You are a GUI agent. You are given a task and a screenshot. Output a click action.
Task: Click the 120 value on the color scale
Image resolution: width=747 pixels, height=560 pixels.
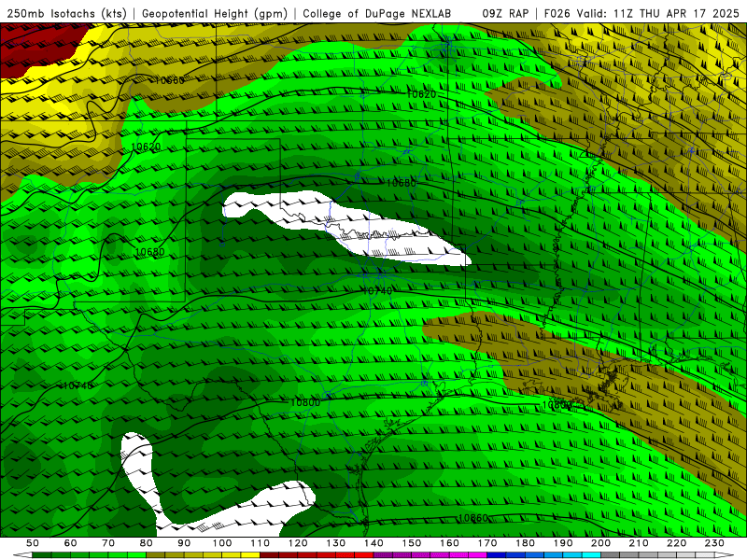click(298, 543)
